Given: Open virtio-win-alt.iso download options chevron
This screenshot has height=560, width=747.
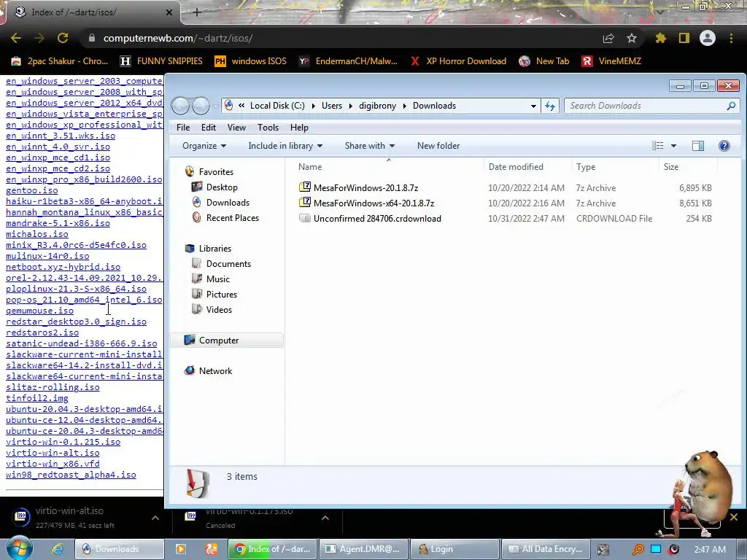Looking at the screenshot, I should click(x=155, y=518).
